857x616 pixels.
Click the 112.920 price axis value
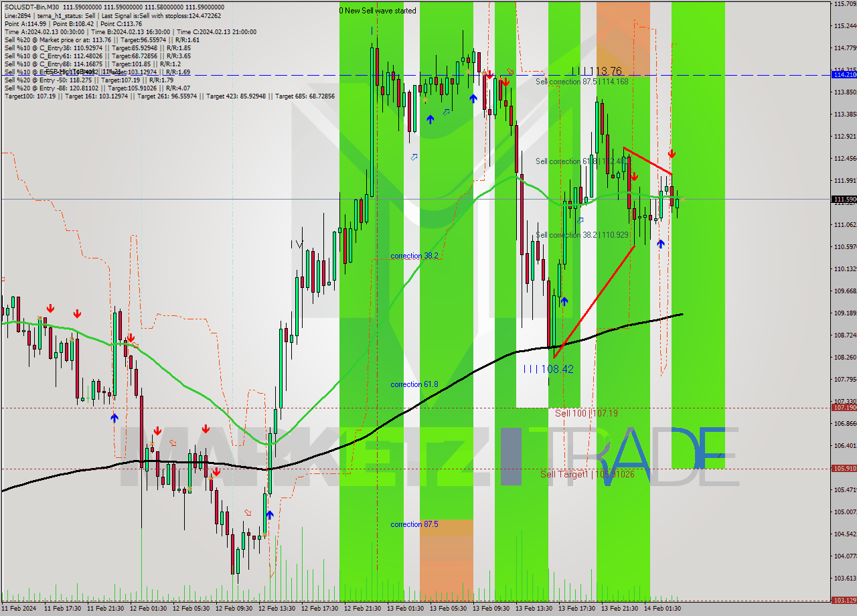[845, 136]
